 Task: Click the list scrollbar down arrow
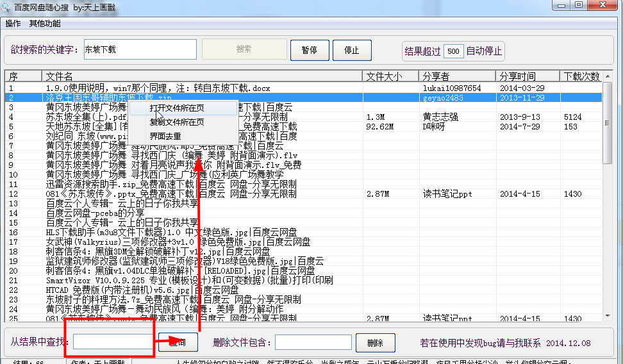point(608,316)
